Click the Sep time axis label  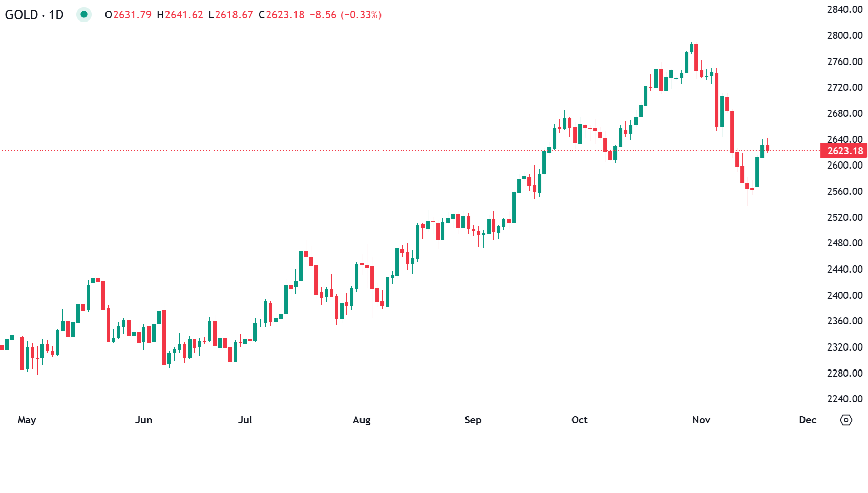coord(473,420)
